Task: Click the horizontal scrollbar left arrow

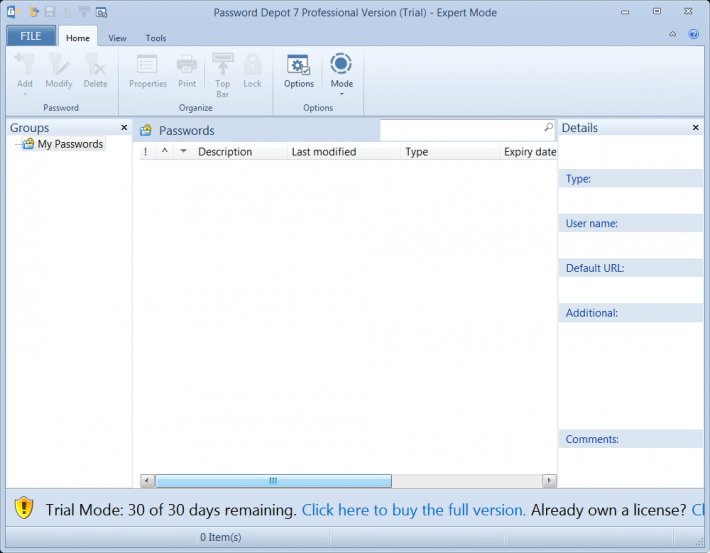Action: [x=147, y=481]
